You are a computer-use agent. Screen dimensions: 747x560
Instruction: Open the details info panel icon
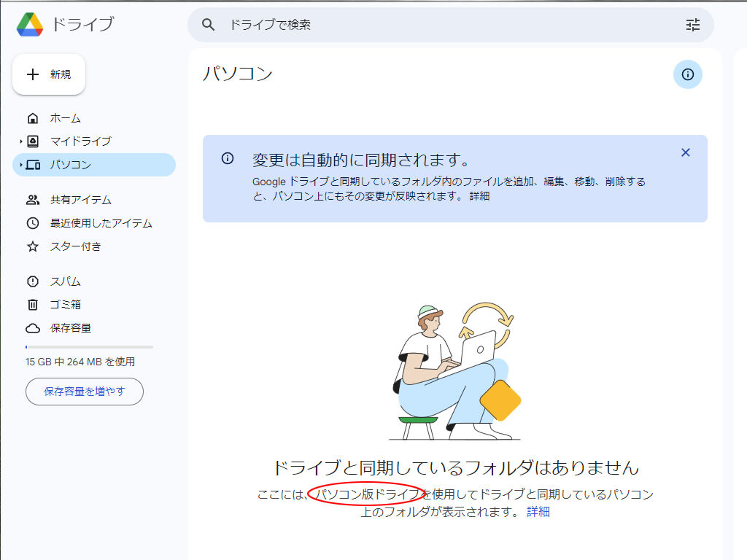click(x=687, y=74)
